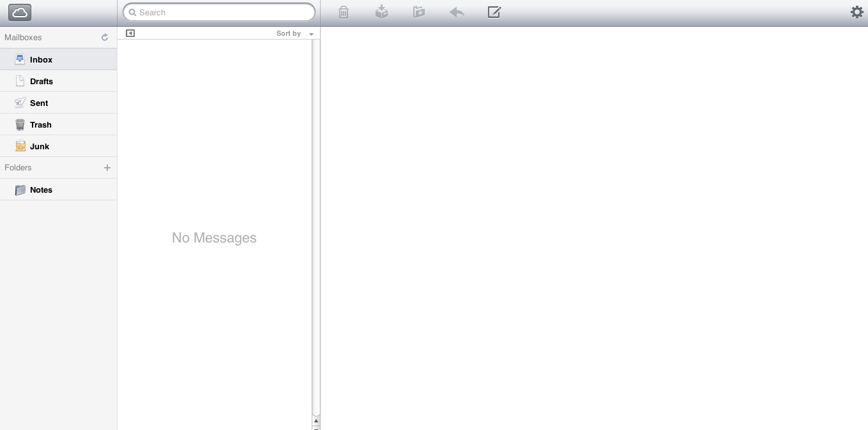The height and width of the screenshot is (430, 868).
Task: Open the Notes folder label
Action: point(41,189)
